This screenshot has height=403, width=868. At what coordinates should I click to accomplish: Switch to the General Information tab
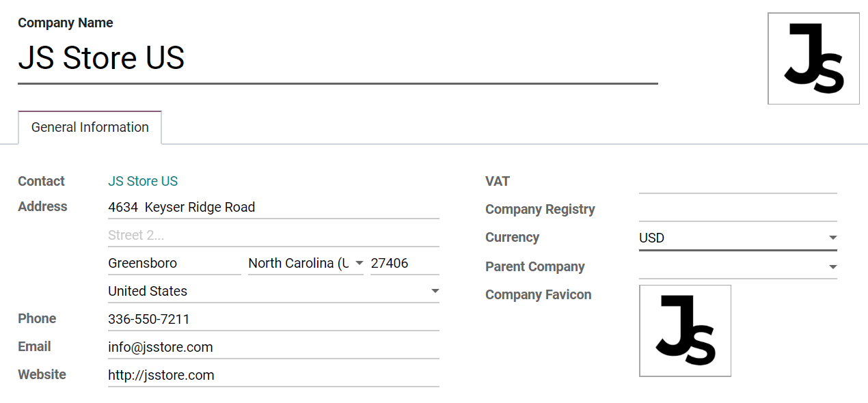pos(89,127)
